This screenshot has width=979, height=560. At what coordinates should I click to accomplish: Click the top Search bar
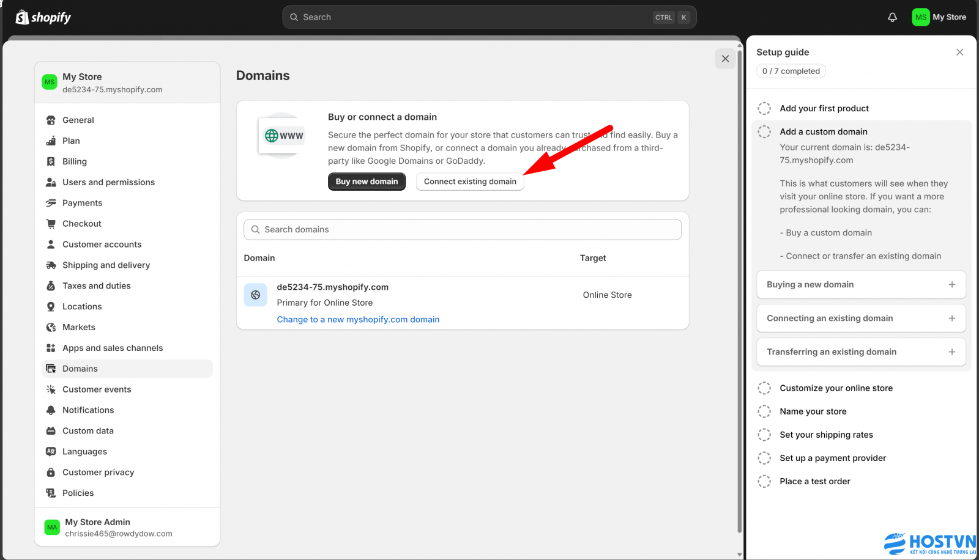pos(489,17)
